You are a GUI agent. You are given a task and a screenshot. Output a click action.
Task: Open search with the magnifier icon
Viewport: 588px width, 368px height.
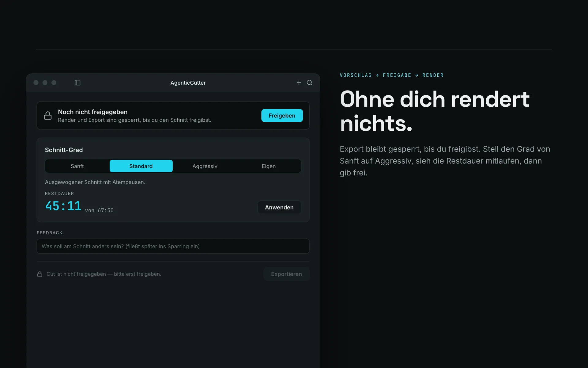(x=310, y=83)
